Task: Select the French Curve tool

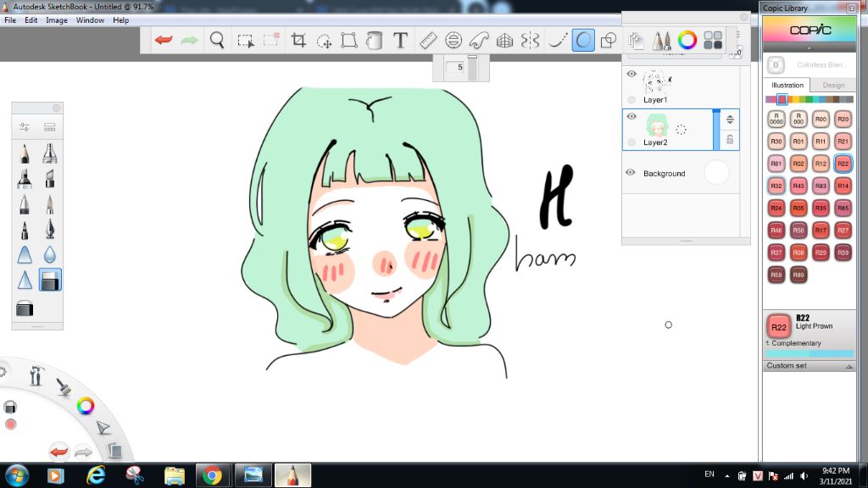Action: pos(479,41)
